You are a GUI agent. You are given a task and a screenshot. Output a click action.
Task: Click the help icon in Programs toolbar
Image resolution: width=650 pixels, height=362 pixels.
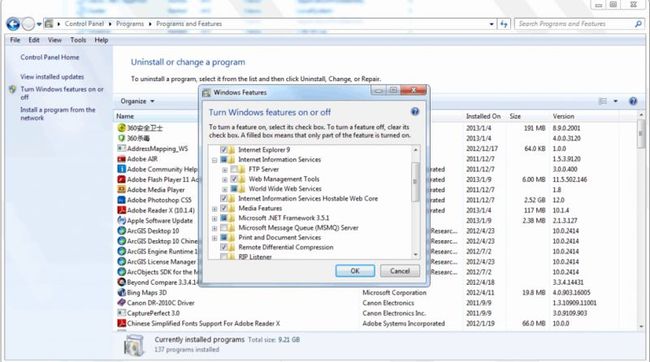coord(633,101)
